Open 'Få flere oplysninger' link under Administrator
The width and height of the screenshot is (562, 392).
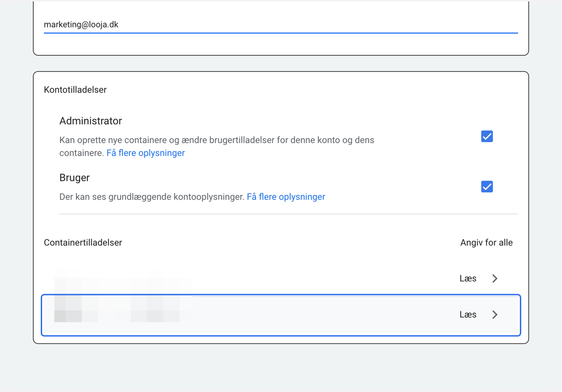click(146, 153)
